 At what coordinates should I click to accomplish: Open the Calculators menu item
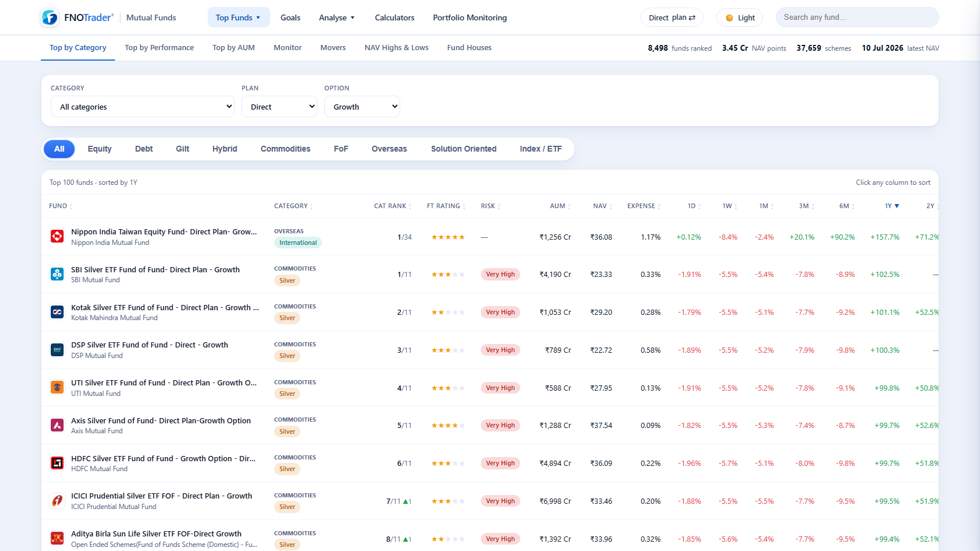[394, 17]
